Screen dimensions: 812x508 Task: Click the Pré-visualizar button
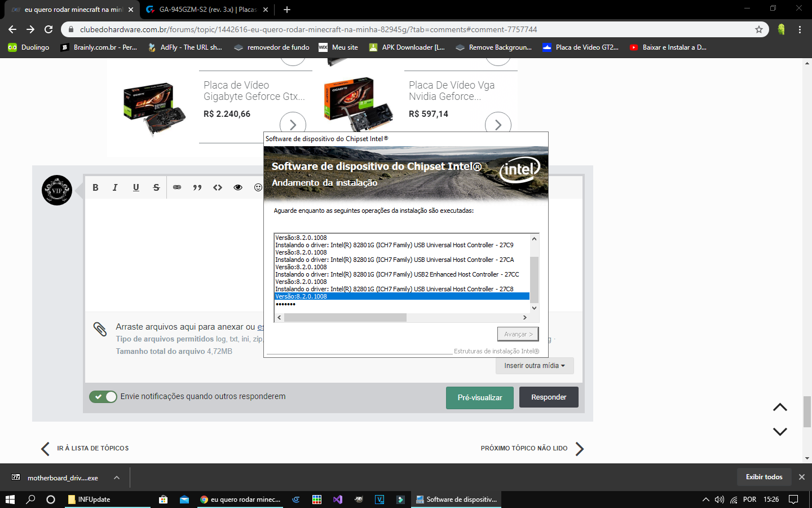tap(480, 397)
